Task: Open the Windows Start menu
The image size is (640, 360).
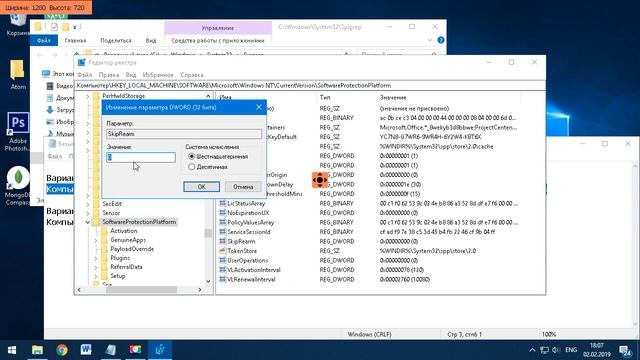Action: coord(11,350)
